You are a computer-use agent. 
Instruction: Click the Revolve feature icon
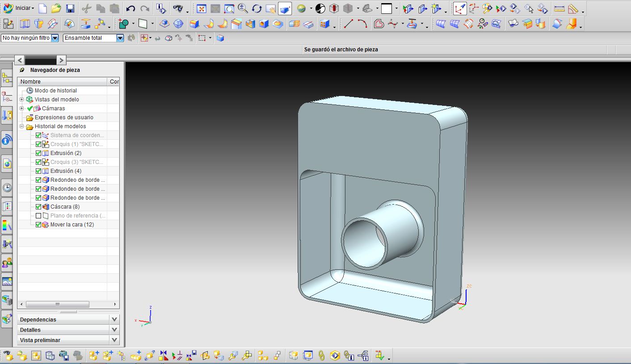[39, 24]
